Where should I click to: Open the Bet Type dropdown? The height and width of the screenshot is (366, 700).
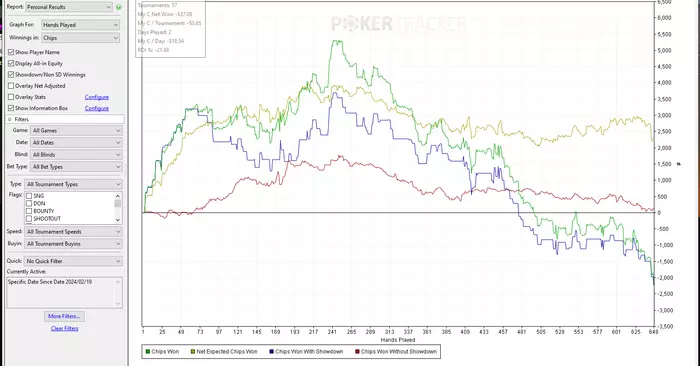(76, 166)
